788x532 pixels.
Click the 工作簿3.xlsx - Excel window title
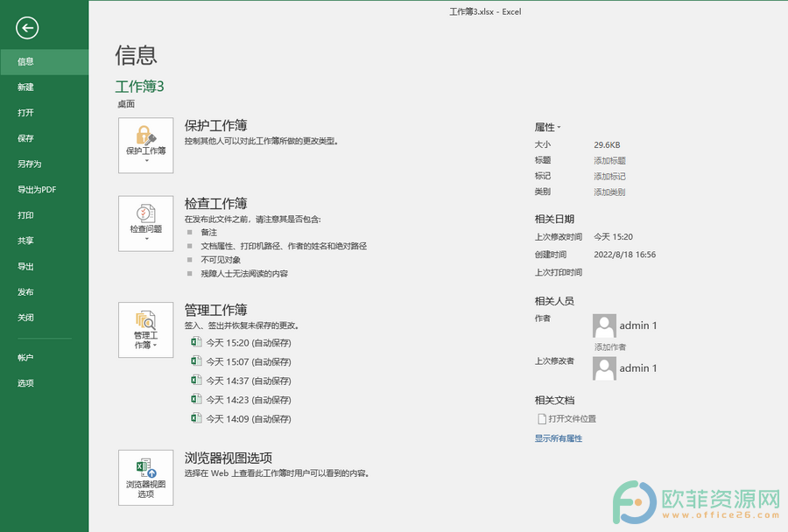point(485,11)
